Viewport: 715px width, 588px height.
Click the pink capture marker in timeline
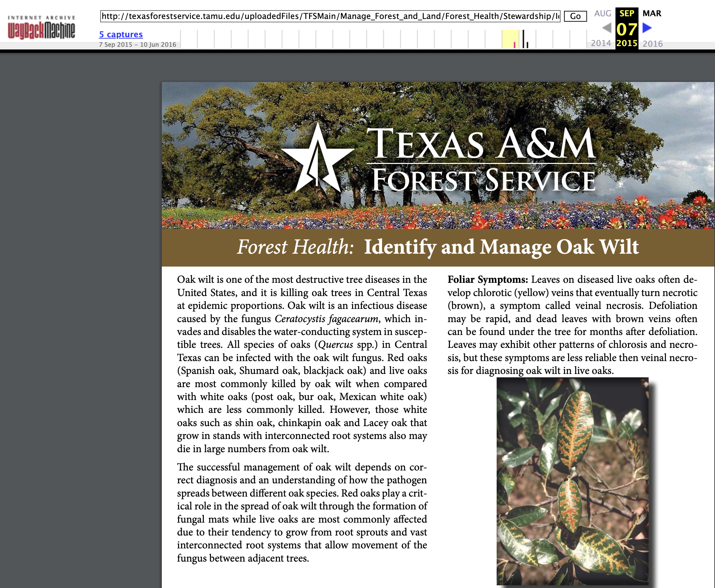click(515, 45)
